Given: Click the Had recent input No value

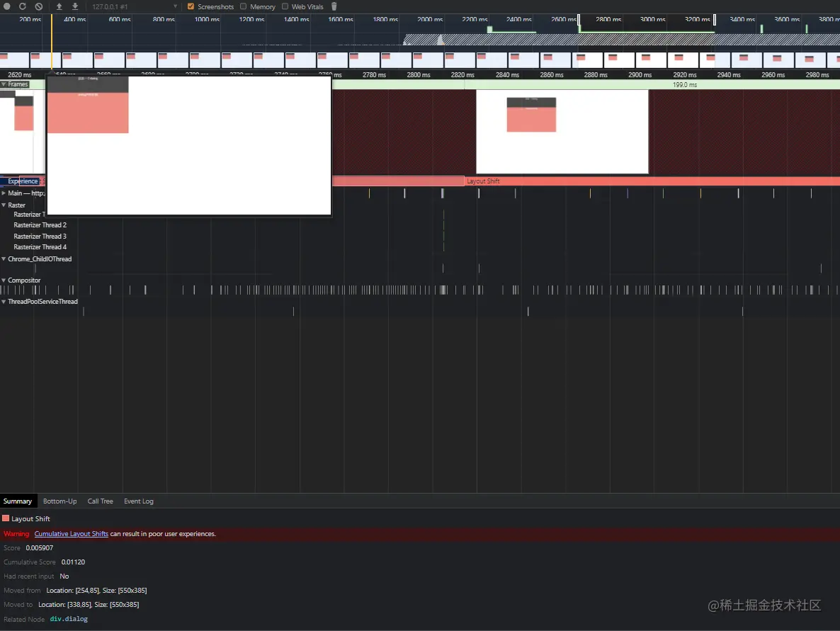Looking at the screenshot, I should (64, 576).
